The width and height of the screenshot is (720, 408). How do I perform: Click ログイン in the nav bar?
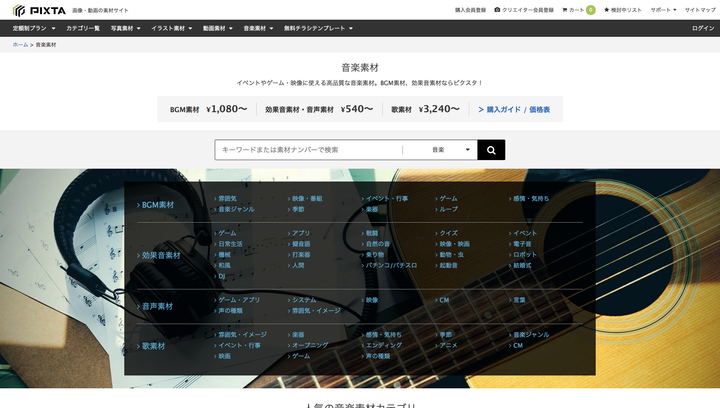(703, 28)
